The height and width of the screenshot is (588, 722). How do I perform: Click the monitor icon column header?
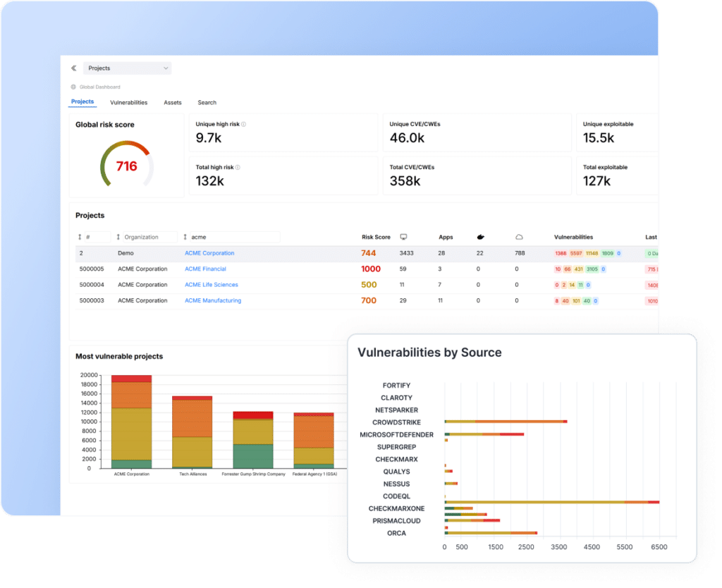(x=403, y=236)
